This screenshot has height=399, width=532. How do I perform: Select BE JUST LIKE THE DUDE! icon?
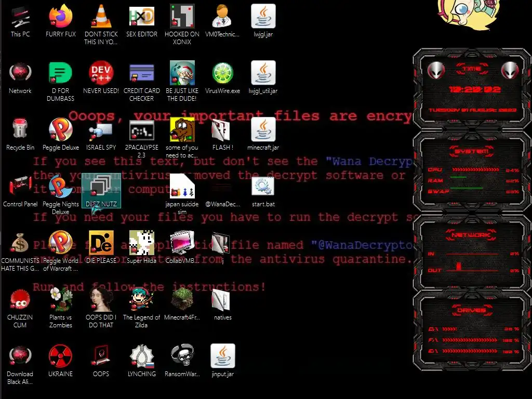pos(182,82)
